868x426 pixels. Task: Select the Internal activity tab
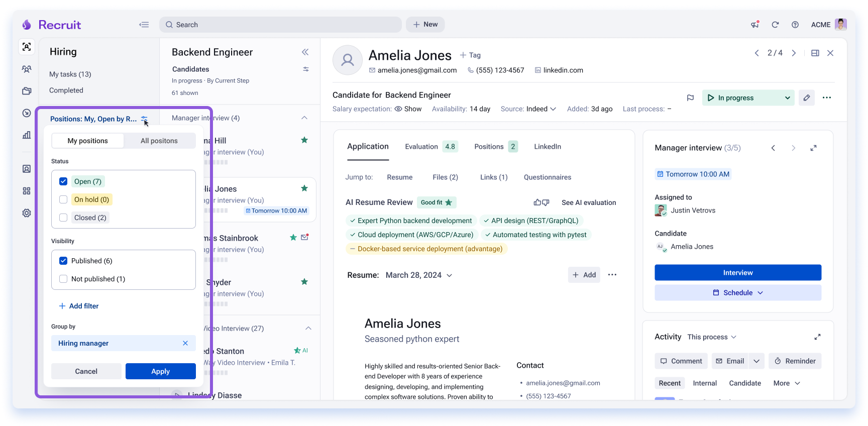pos(705,383)
